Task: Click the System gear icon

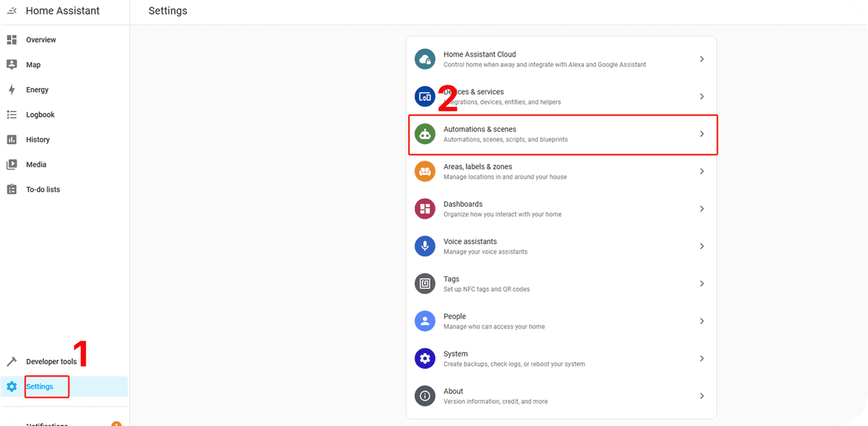Action: coord(425,358)
